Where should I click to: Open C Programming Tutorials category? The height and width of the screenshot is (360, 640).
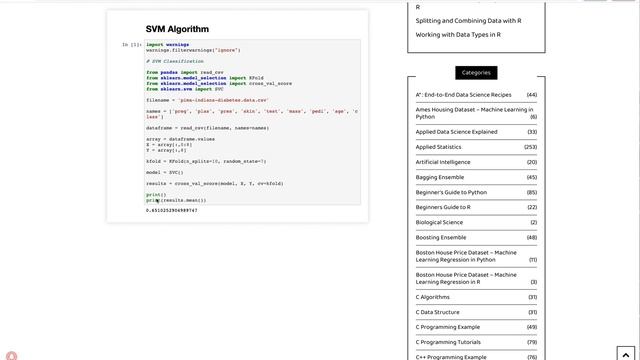click(x=448, y=342)
